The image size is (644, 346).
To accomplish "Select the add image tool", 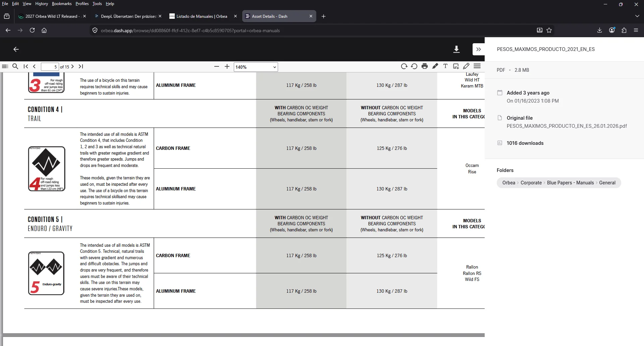I will coord(456,66).
